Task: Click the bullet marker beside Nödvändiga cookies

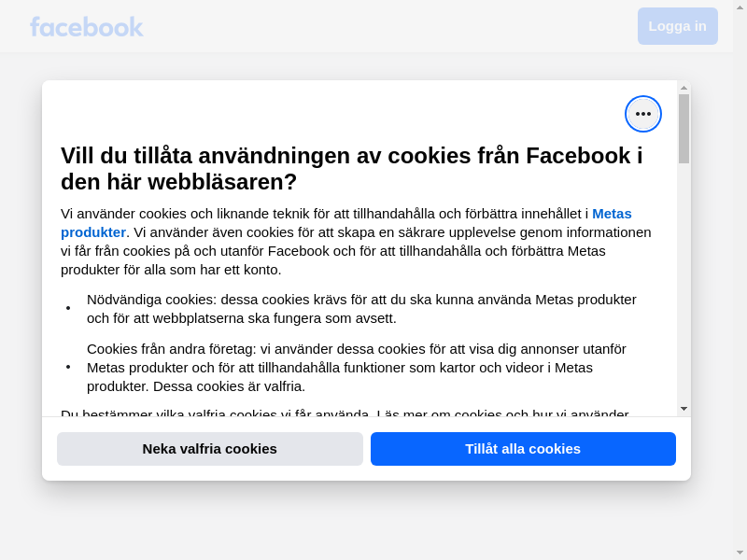Action: 68,309
